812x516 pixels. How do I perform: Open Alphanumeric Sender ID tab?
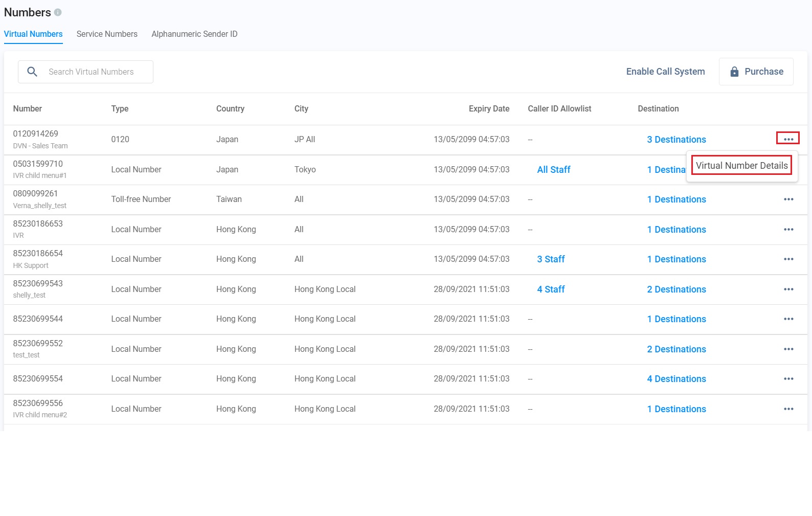(x=194, y=34)
